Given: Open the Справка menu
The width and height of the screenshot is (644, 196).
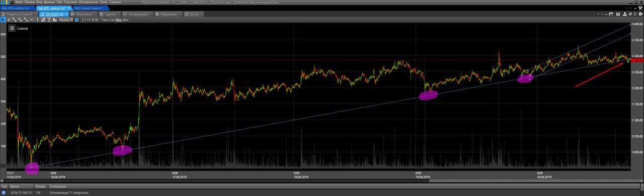Looking at the screenshot, I should (115, 2).
